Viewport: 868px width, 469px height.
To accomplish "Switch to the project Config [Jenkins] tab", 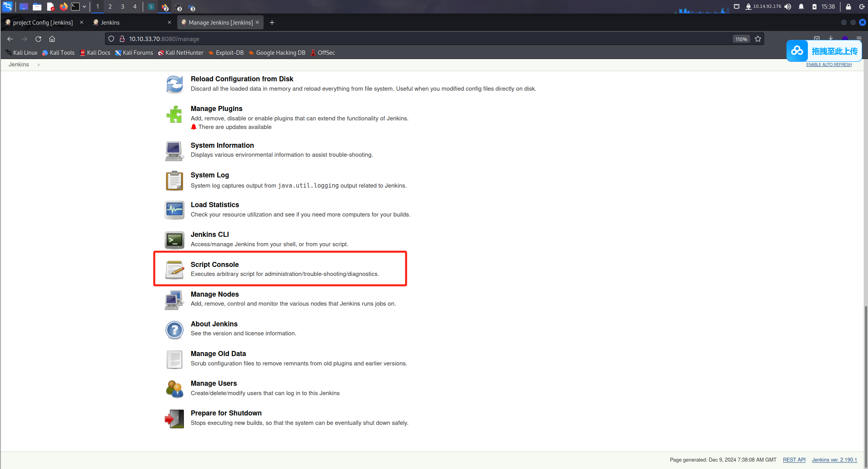I will pyautogui.click(x=43, y=23).
